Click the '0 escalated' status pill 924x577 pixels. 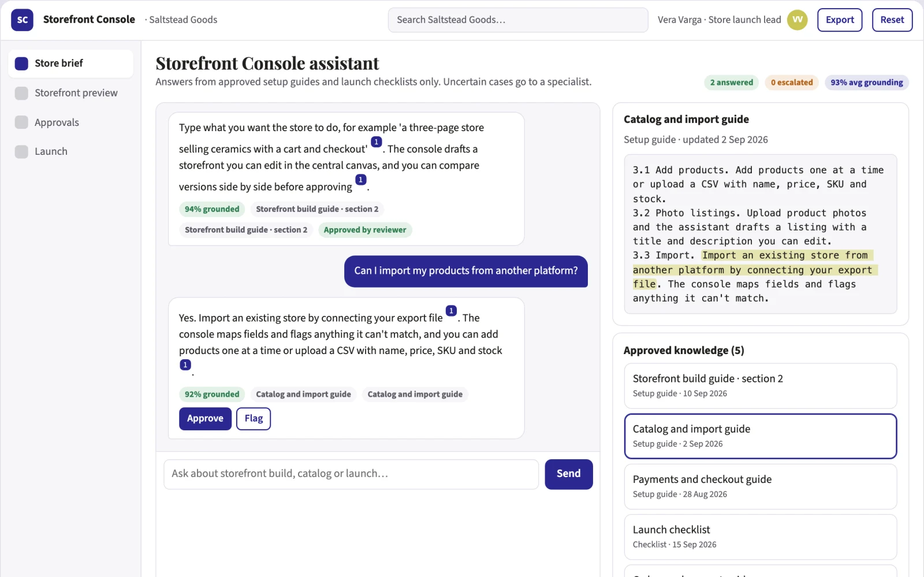(792, 83)
